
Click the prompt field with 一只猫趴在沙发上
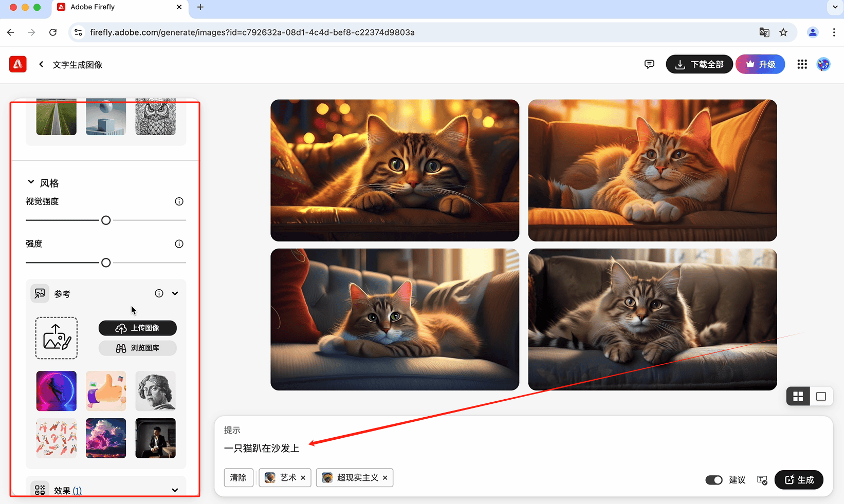tap(261, 447)
